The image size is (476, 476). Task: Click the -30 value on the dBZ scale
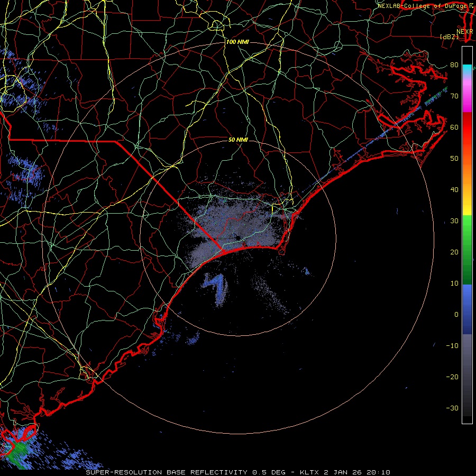point(452,408)
